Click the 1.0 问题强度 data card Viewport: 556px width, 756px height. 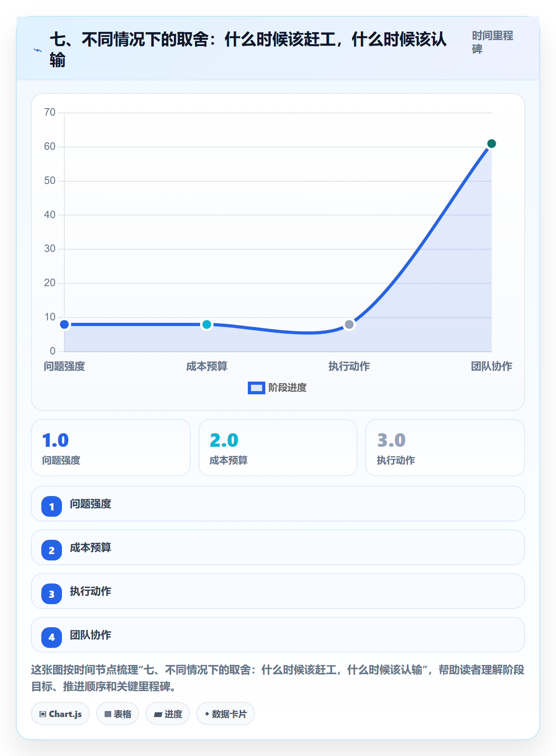(111, 448)
